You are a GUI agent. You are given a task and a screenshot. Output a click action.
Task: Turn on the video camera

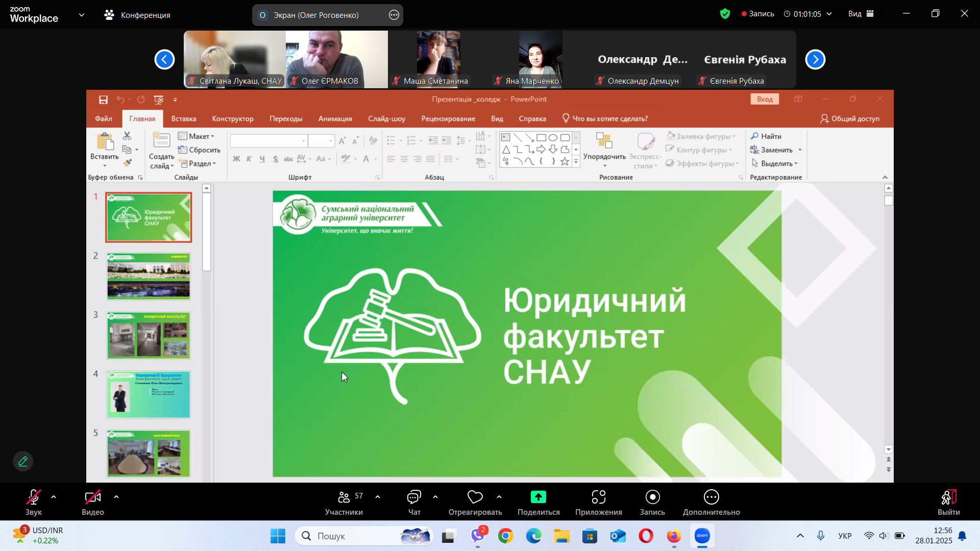(x=92, y=497)
